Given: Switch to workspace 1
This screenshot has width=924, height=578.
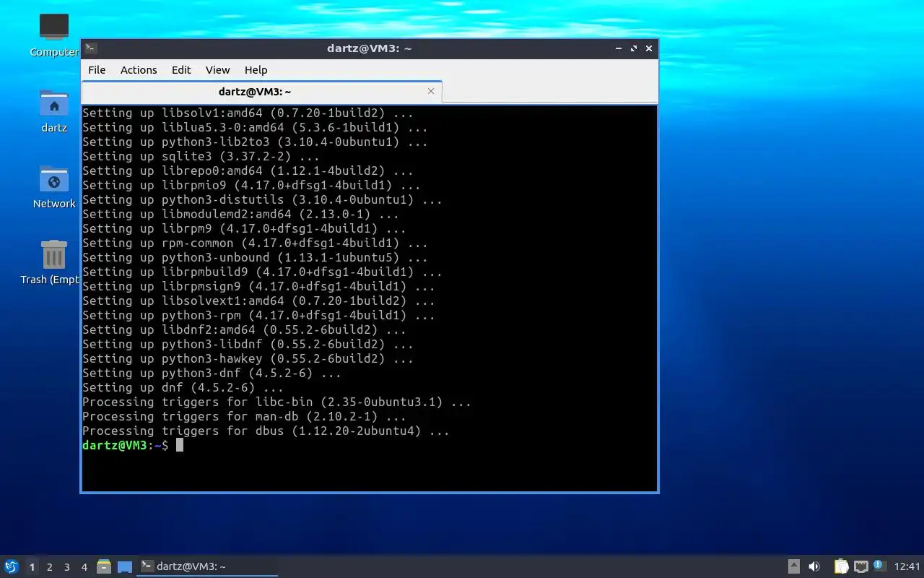Looking at the screenshot, I should (32, 567).
